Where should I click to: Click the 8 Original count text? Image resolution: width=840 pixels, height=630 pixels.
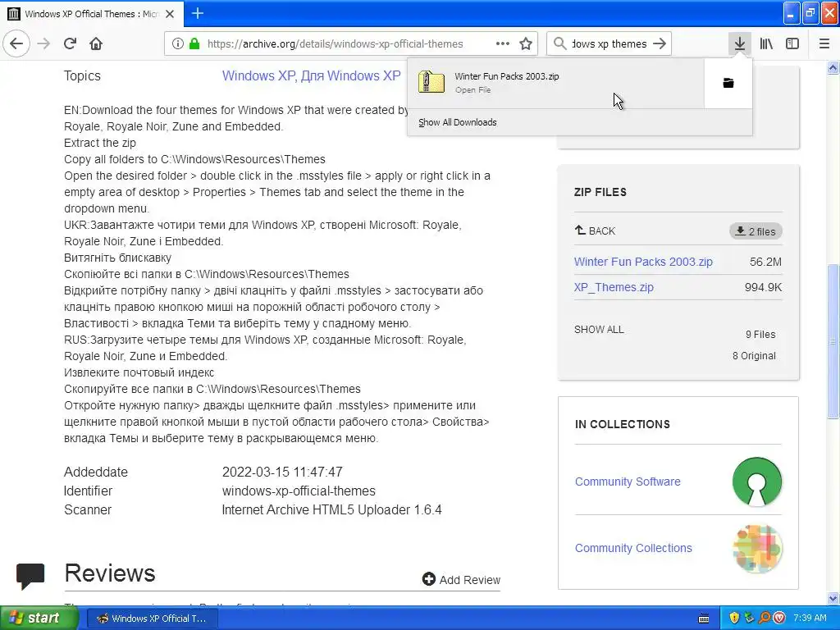point(754,356)
